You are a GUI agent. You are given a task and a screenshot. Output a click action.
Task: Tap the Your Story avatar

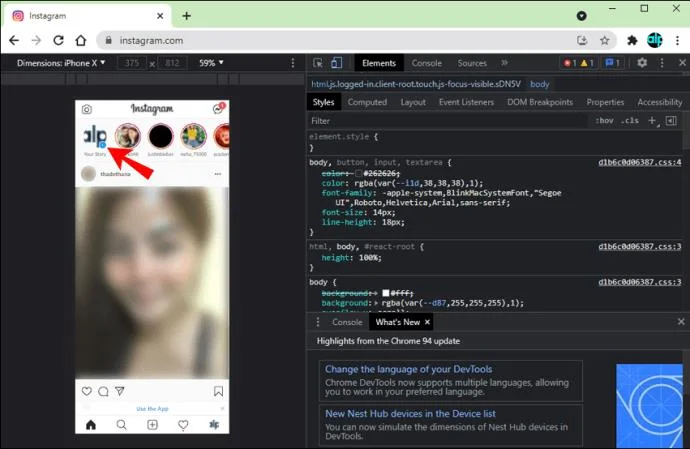tap(95, 136)
